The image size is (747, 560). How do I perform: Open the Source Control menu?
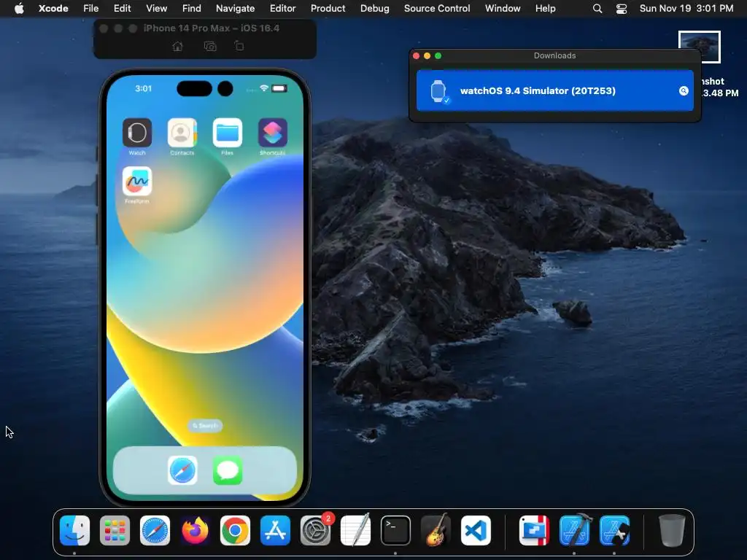[x=437, y=9]
